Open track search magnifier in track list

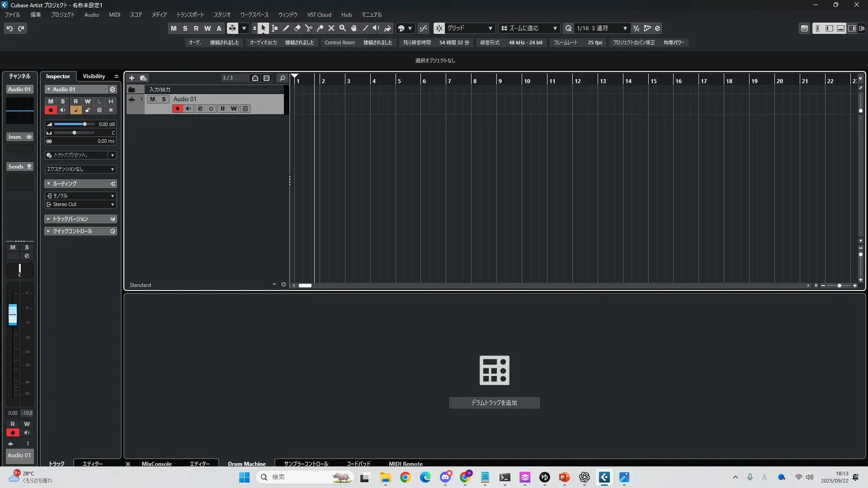click(282, 78)
